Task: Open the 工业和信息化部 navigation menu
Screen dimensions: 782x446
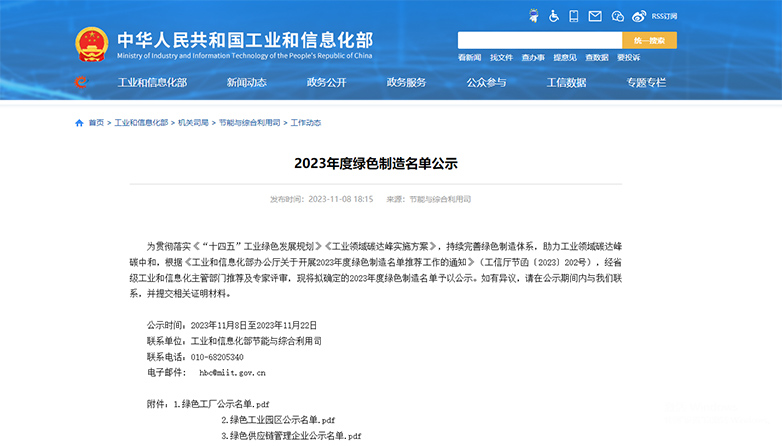Action: point(152,82)
